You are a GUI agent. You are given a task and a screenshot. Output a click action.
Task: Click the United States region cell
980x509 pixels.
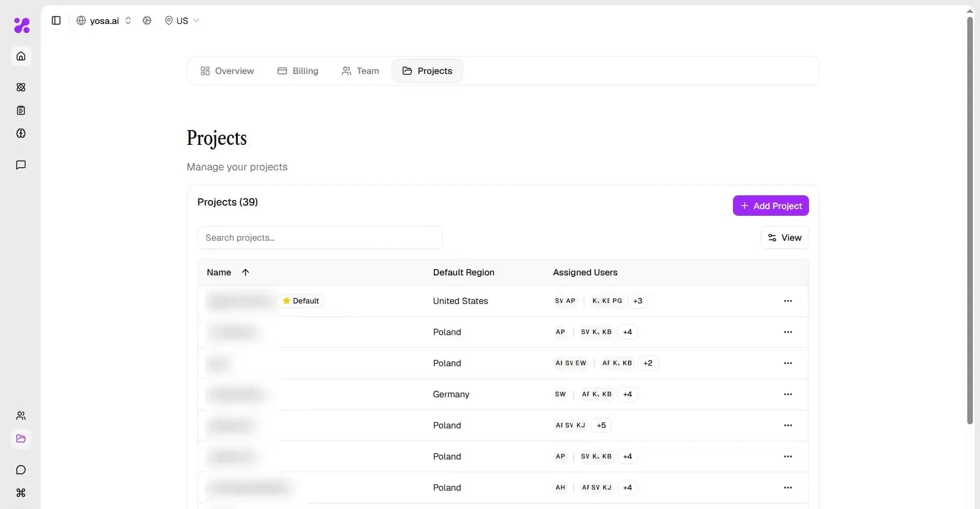(x=460, y=301)
